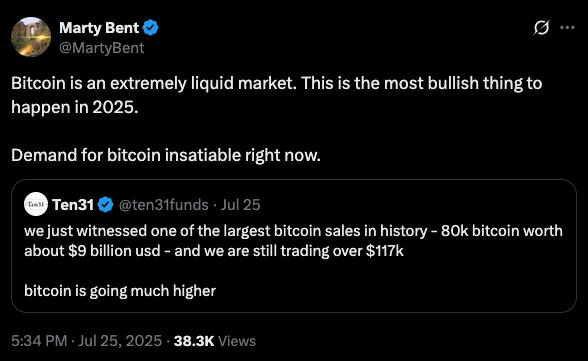588x361 pixels.
Task: Open the Ten31 account name
Action: click(x=73, y=205)
